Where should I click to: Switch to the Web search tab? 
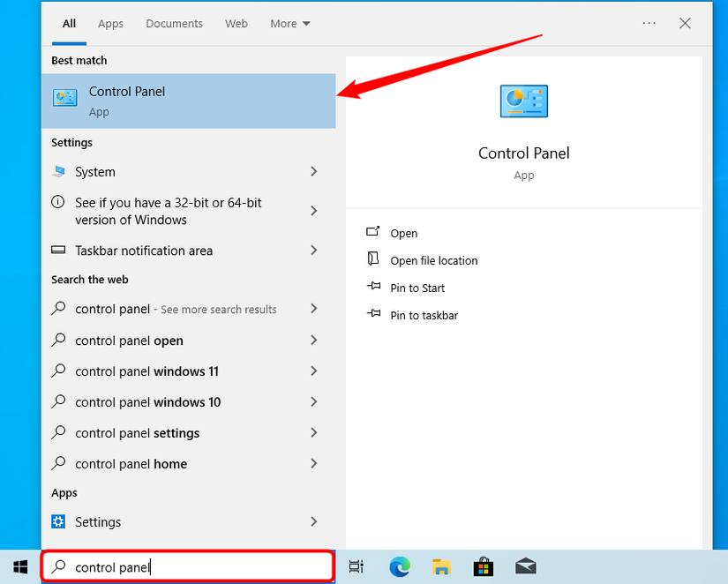coord(236,24)
